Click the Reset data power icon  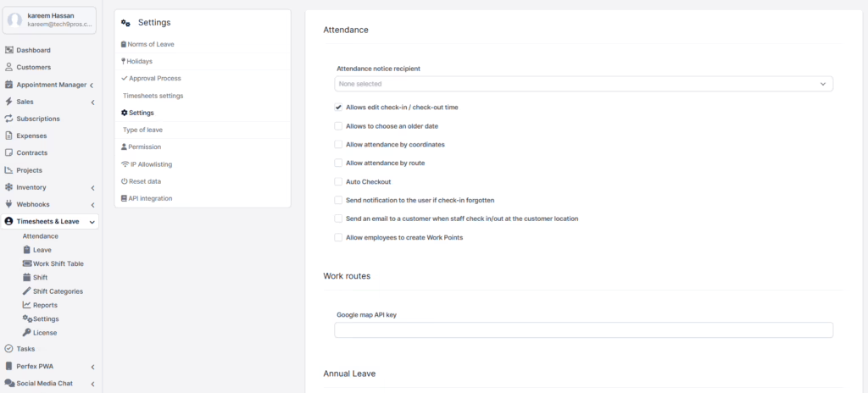(x=125, y=181)
